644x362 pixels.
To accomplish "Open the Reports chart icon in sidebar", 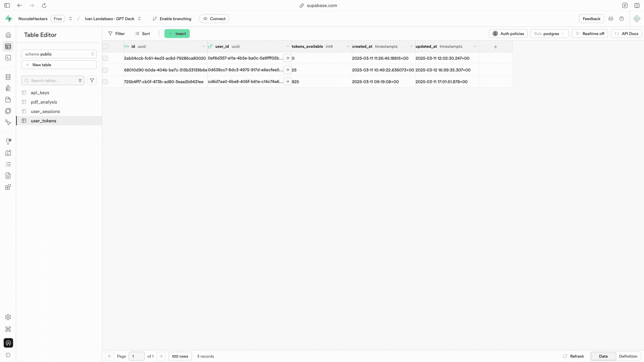I will pos(8,153).
